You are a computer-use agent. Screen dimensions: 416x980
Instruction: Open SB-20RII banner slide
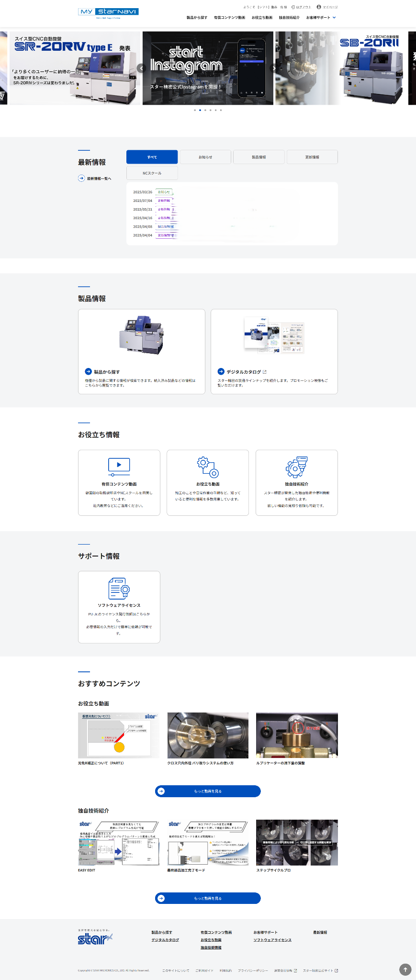pos(341,68)
